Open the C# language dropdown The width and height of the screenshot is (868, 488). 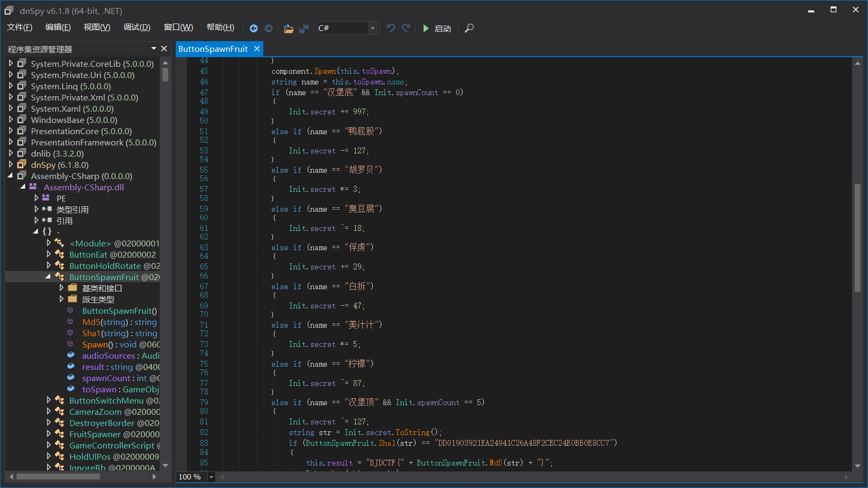point(372,28)
